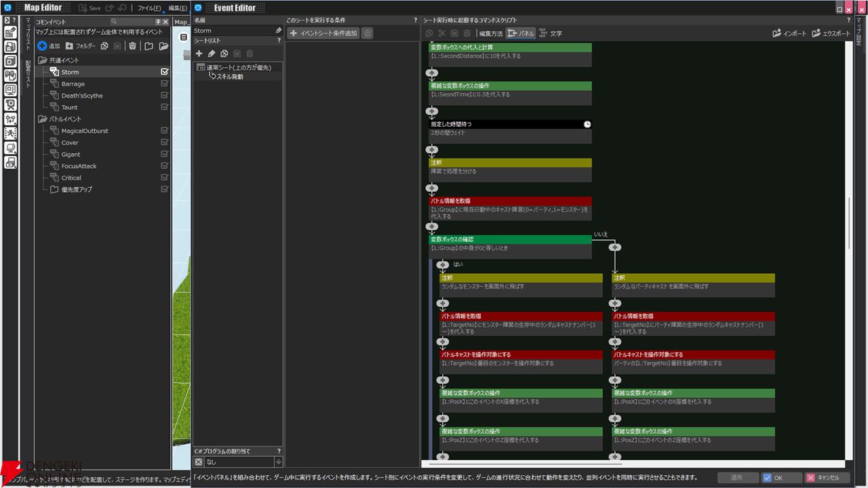This screenshot has height=488, width=868.
Task: Toggle the checkbox for the Barrage event
Action: 165,84
